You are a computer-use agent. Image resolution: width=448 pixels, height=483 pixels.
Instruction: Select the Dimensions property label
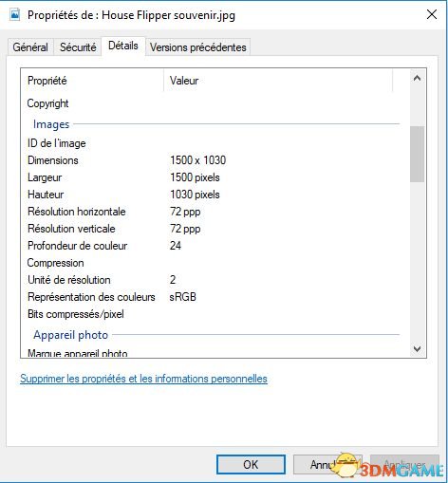[53, 160]
